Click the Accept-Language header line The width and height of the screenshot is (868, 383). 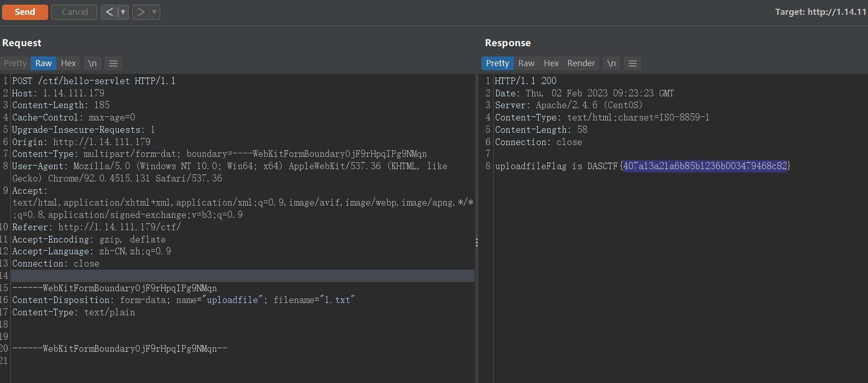92,251
